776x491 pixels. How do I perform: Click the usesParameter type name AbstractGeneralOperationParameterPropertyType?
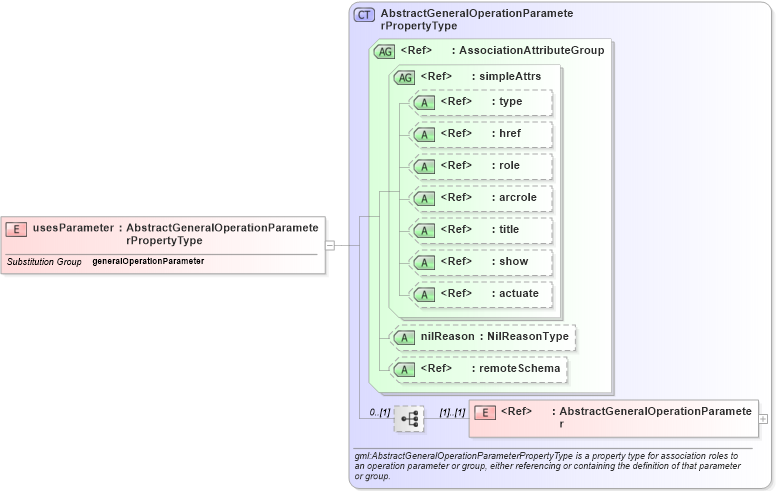click(222, 234)
